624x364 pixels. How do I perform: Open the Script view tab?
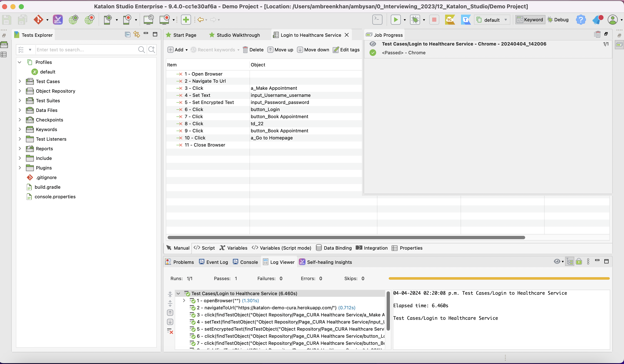pos(204,248)
